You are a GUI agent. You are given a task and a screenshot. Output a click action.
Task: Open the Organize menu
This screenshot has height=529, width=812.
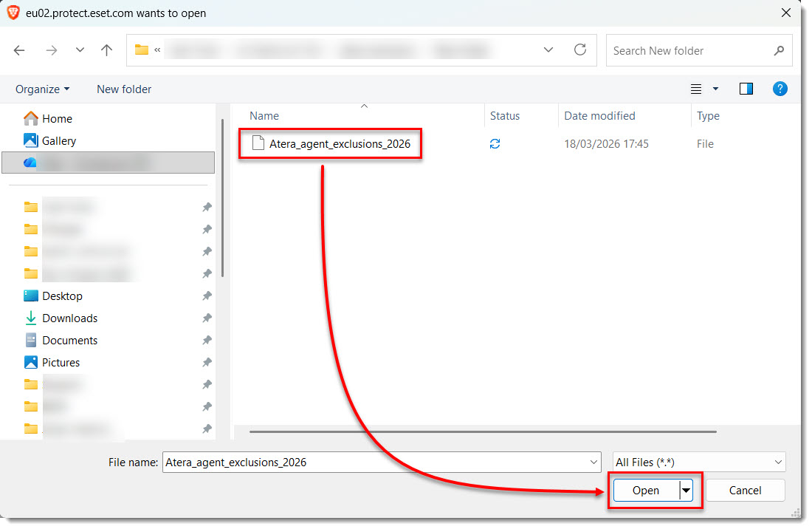[43, 89]
